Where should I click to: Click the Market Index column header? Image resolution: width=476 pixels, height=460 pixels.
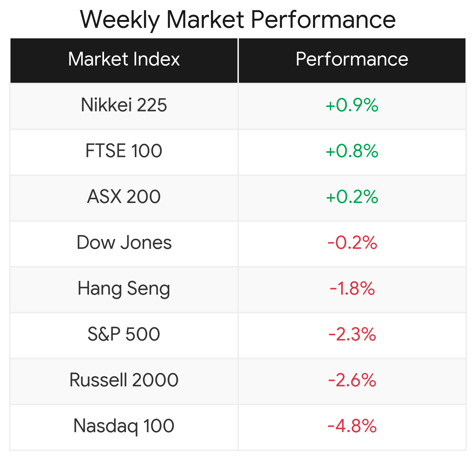pyautogui.click(x=124, y=59)
